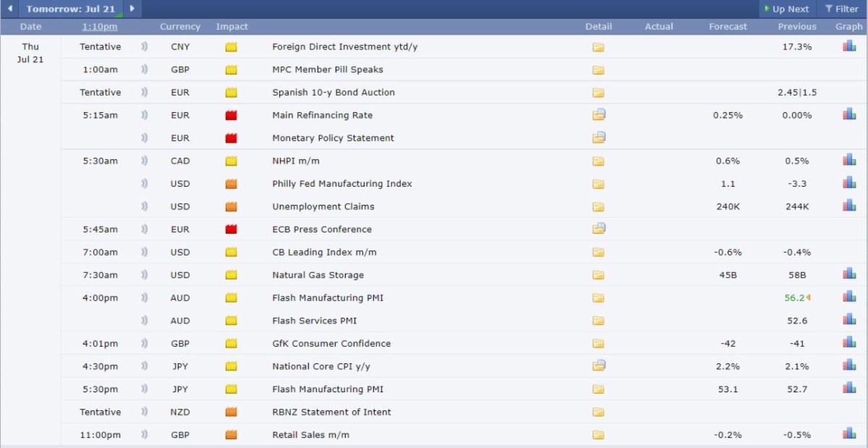Select the ECB Press Conference event

point(322,229)
